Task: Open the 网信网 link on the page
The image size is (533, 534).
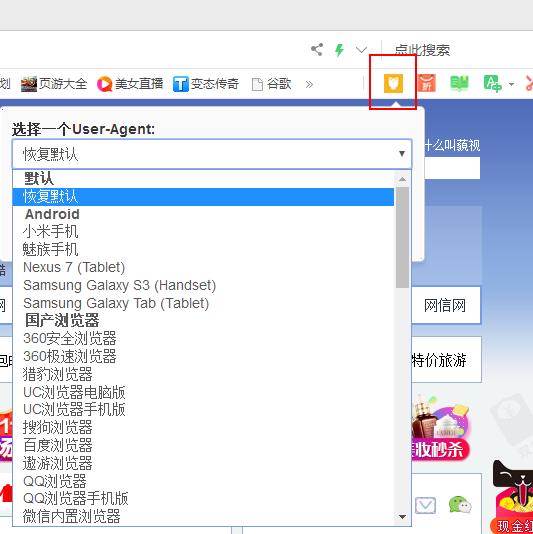Action: coord(445,305)
